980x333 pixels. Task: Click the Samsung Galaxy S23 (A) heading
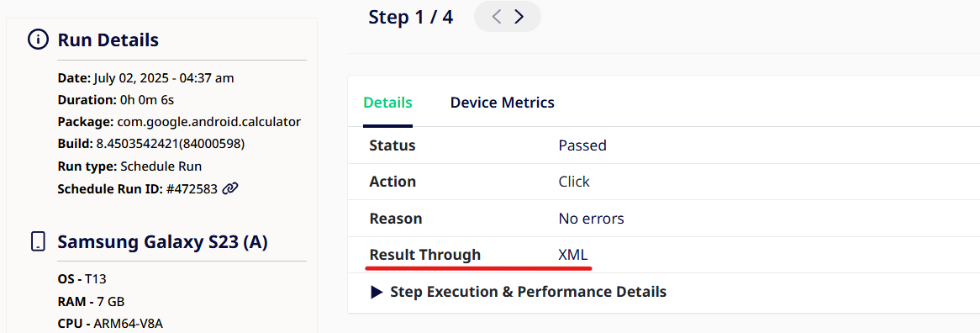tap(162, 242)
